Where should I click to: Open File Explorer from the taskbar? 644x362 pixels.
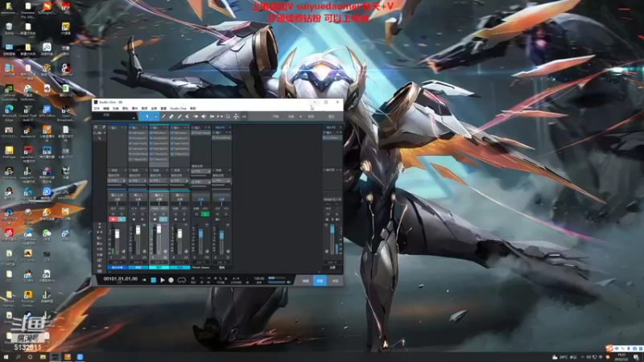43,357
